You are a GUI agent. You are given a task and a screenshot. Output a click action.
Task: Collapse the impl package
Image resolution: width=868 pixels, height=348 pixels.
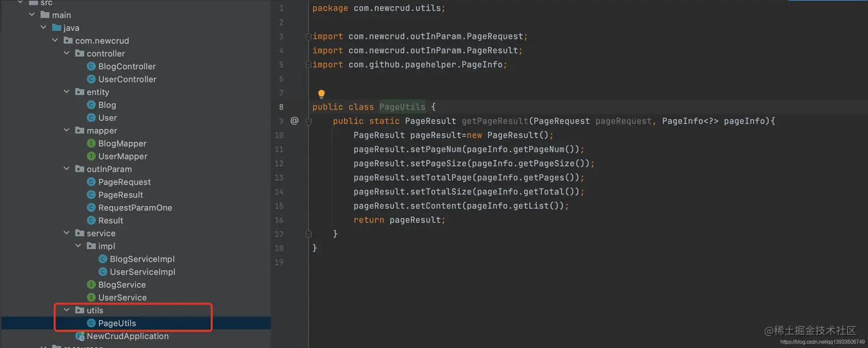tap(78, 246)
